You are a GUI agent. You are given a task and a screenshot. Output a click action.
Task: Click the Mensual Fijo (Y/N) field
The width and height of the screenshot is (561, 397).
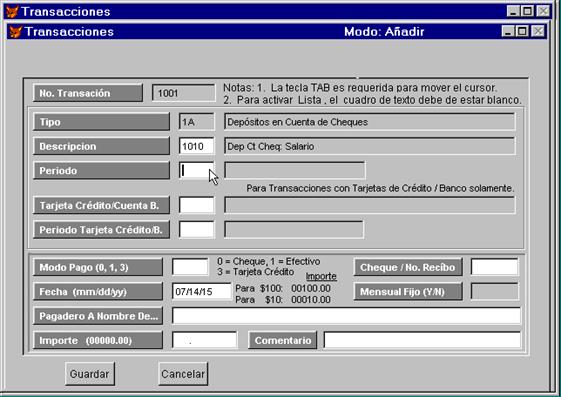(494, 291)
